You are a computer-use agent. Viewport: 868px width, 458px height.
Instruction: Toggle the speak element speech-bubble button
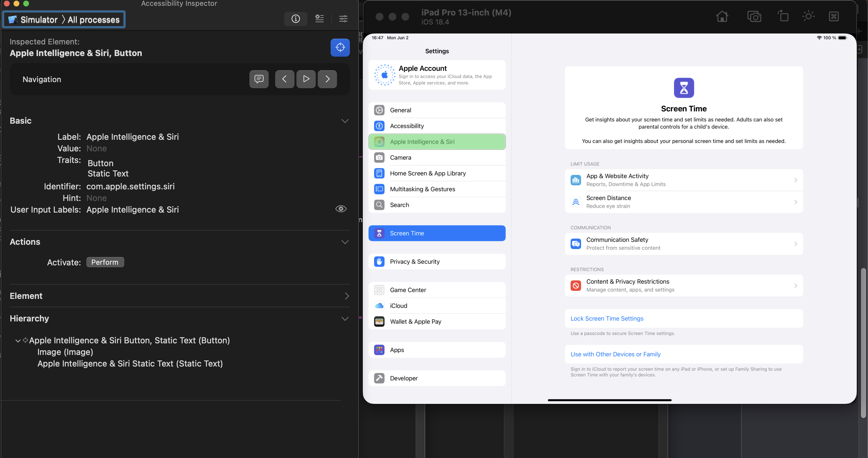click(259, 79)
